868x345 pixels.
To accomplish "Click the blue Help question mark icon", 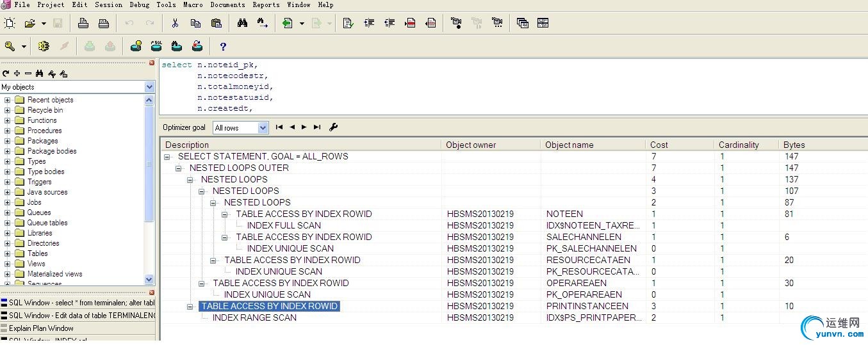I will 223,47.
